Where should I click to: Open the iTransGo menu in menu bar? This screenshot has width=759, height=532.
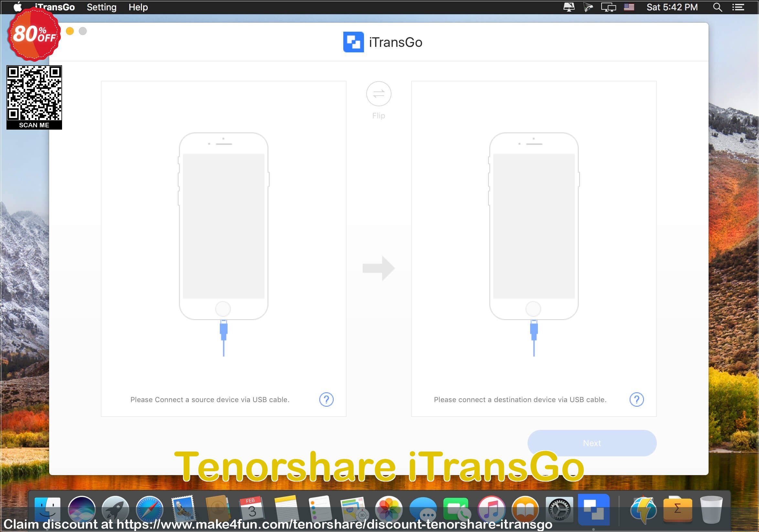point(55,7)
